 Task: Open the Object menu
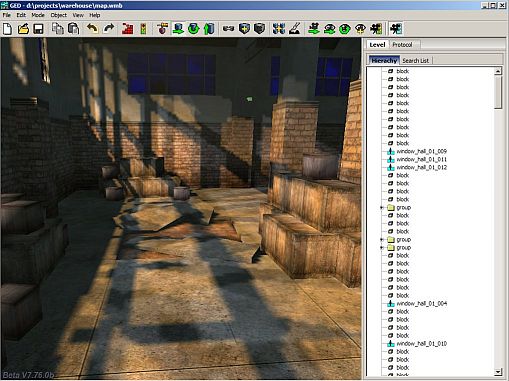[59, 15]
